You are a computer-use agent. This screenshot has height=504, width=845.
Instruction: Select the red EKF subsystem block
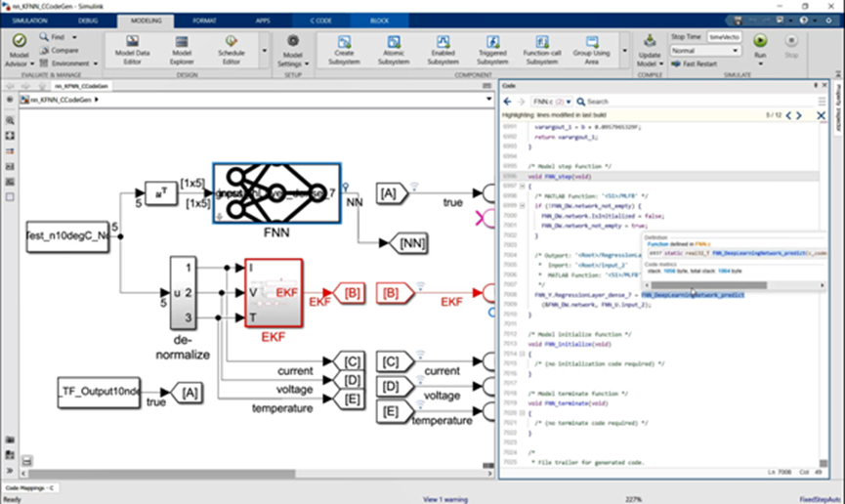pos(274,293)
